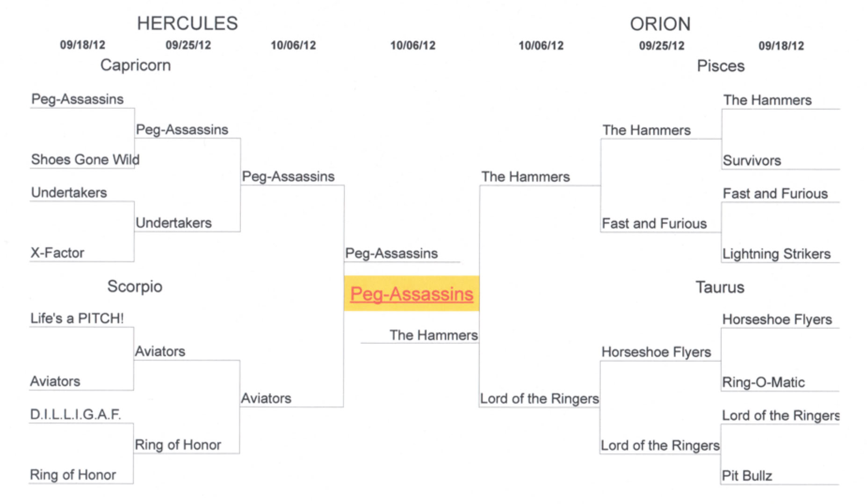Click the 09/18/12 date above Pisces
The height and width of the screenshot is (504, 867).
click(781, 46)
